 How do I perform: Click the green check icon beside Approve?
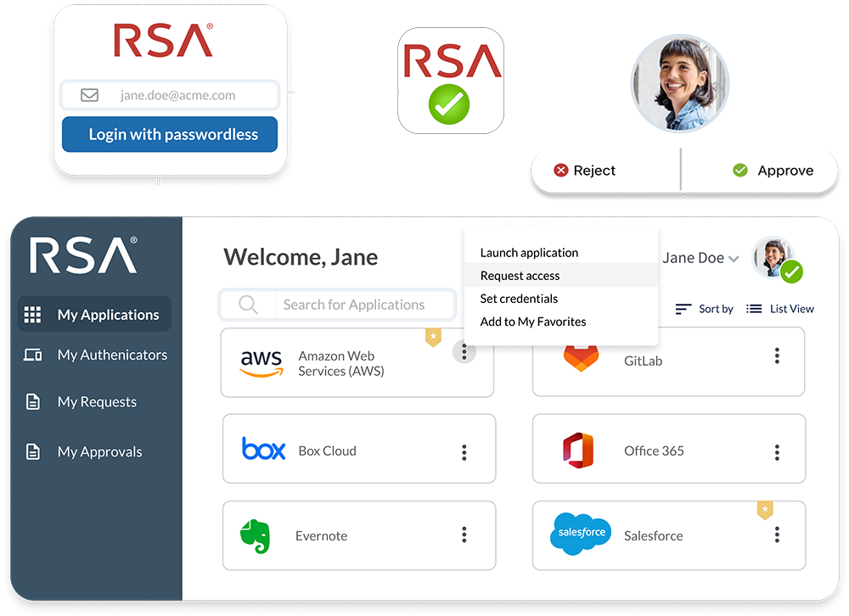[x=740, y=171]
